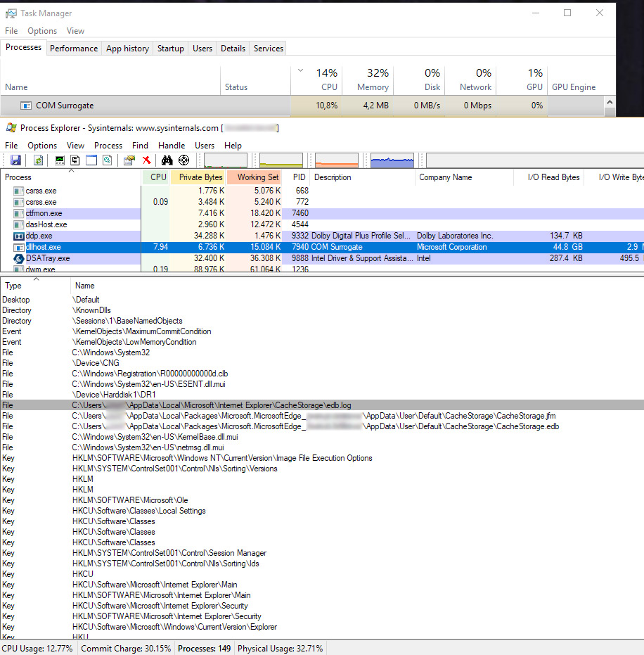Click the crosshair Find Window's Process icon

(x=184, y=160)
